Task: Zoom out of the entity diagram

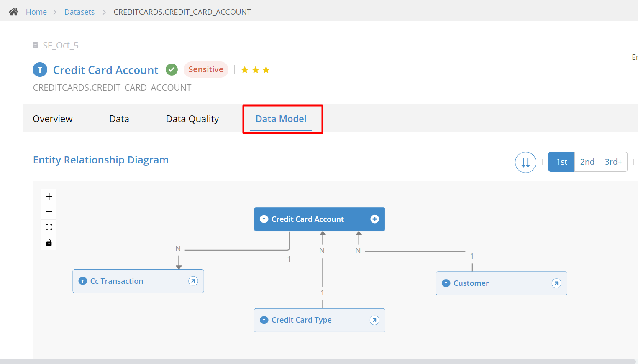Action: click(x=49, y=211)
